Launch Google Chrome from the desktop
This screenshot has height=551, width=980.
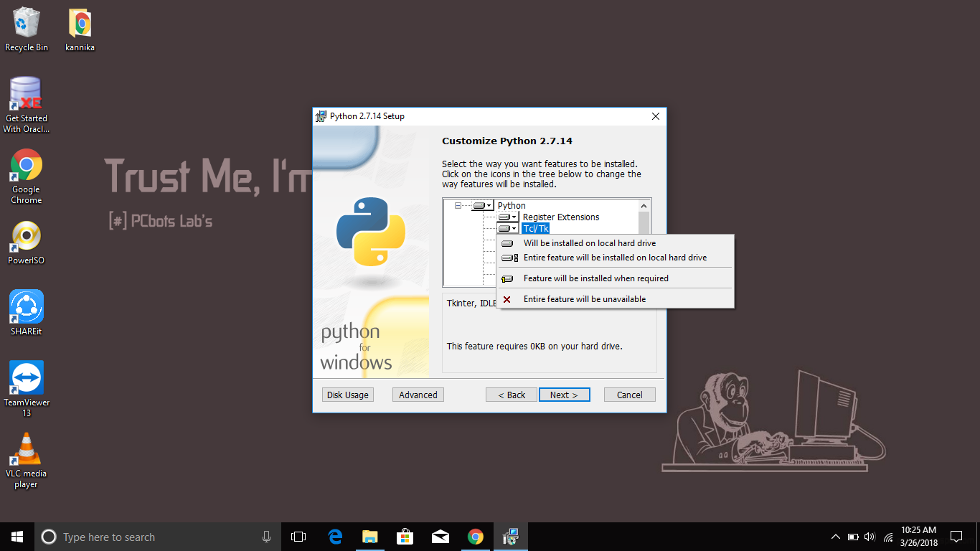click(x=27, y=176)
